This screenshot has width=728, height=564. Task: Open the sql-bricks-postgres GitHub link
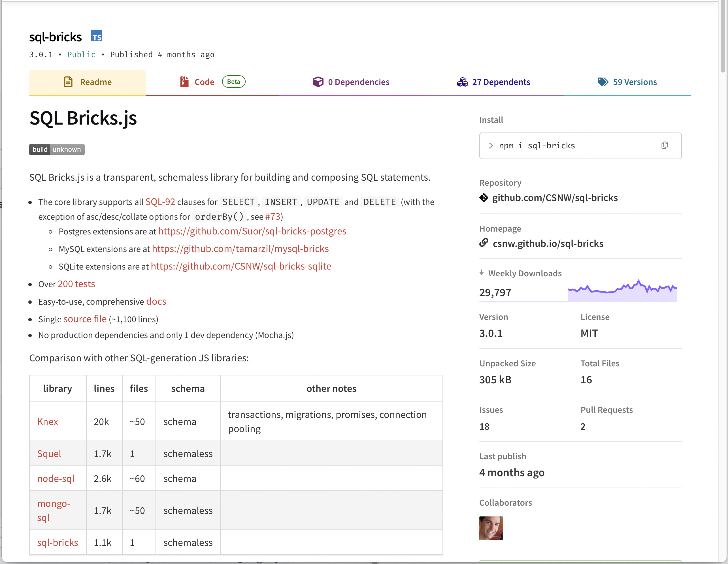tap(252, 231)
